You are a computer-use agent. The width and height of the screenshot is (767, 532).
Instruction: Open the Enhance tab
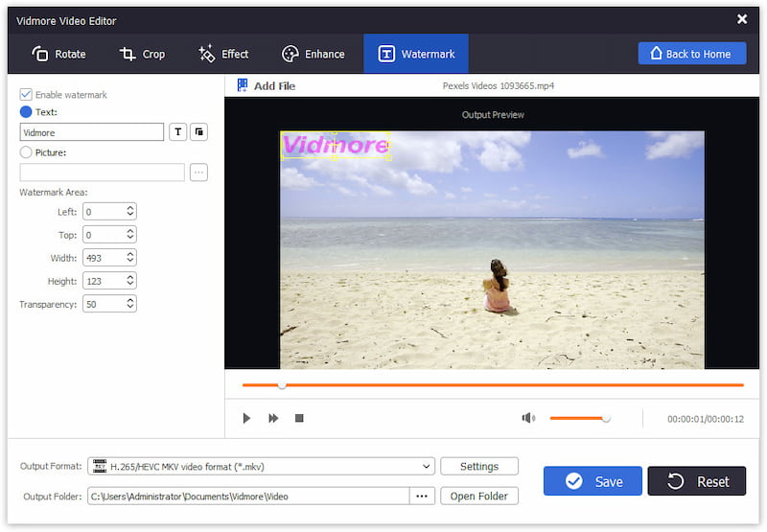pyautogui.click(x=313, y=54)
